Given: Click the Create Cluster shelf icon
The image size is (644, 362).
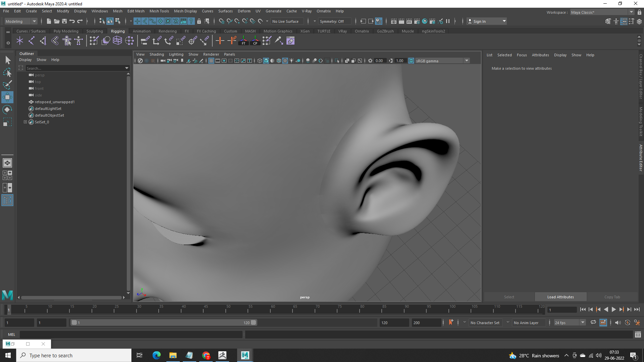Looking at the screenshot, I should coord(129,41).
